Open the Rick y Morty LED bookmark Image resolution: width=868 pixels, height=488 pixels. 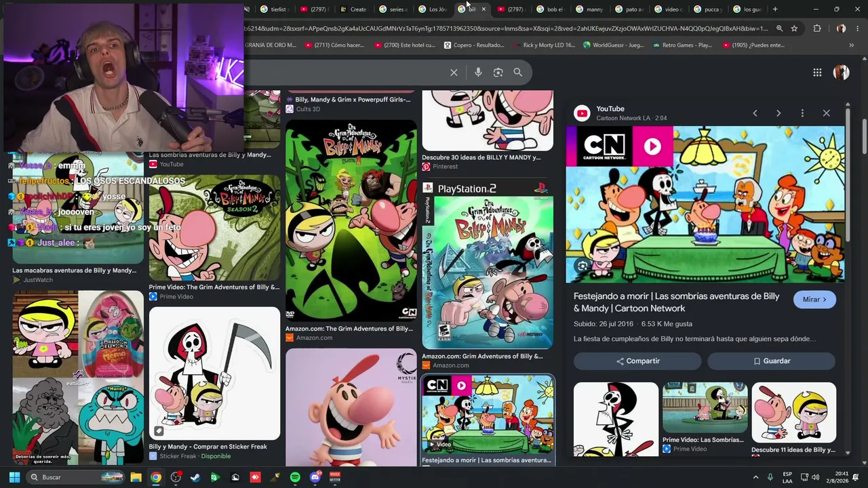click(x=544, y=45)
